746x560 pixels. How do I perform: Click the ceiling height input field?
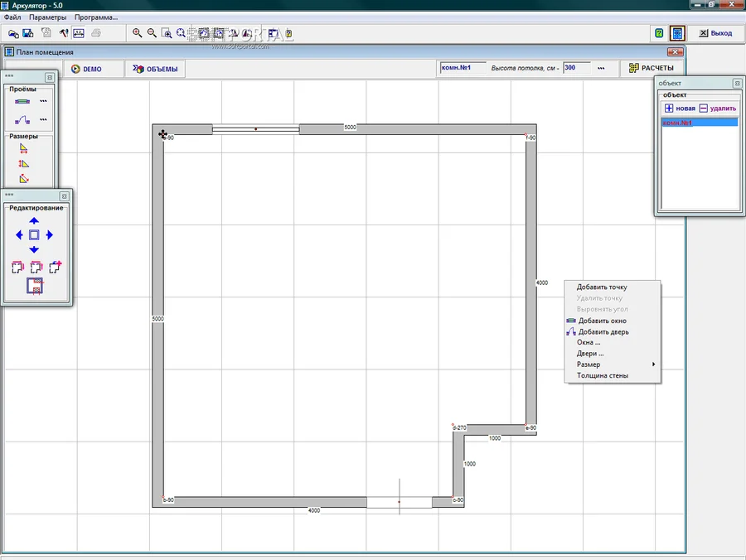574,68
